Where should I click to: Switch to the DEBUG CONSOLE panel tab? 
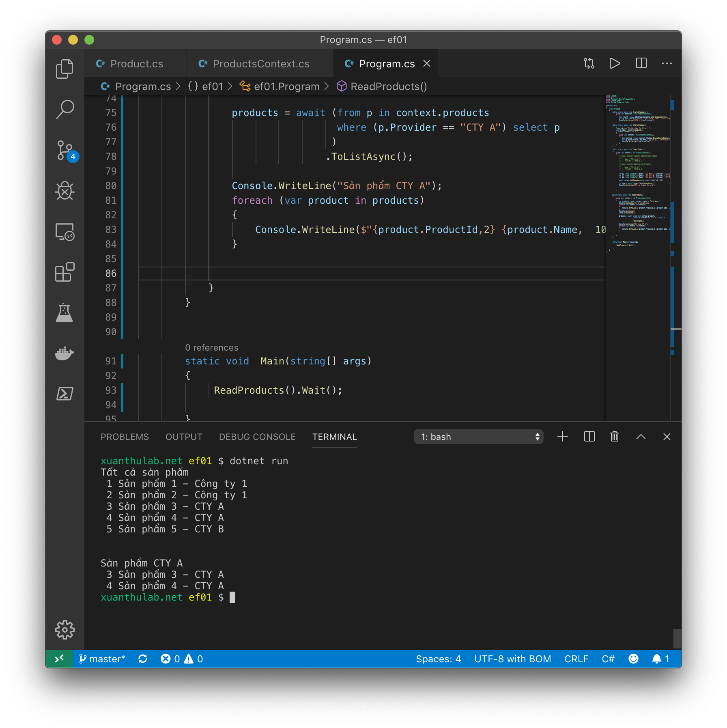point(257,437)
